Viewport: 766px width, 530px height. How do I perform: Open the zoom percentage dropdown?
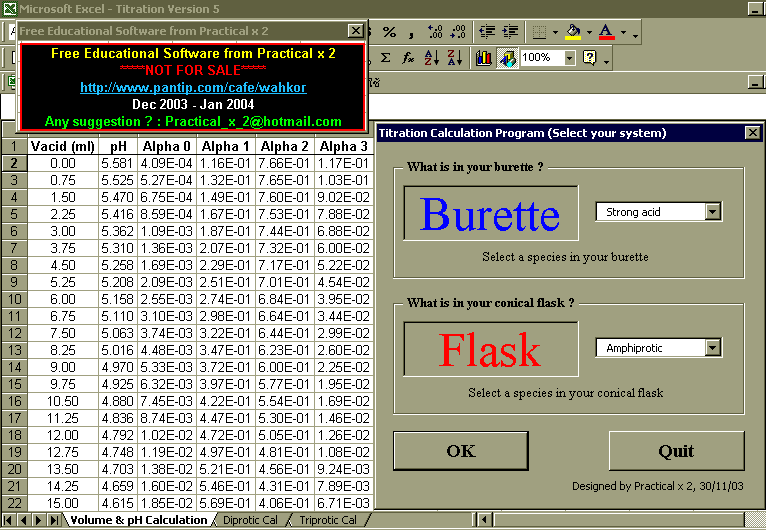tap(570, 58)
